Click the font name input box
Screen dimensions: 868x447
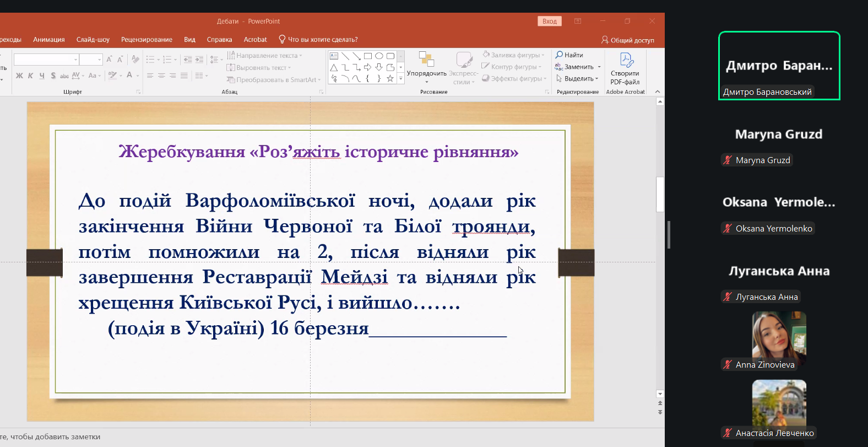[x=44, y=60]
